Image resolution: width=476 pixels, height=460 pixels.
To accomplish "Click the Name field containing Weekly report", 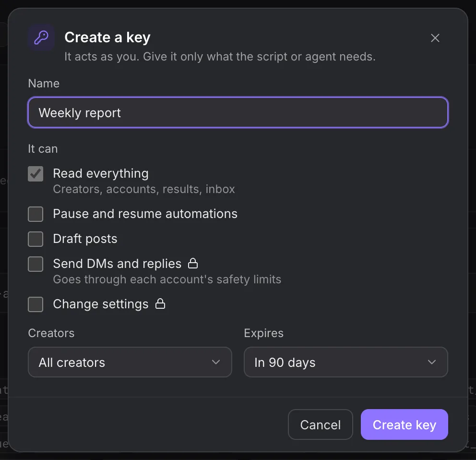I will coord(238,112).
